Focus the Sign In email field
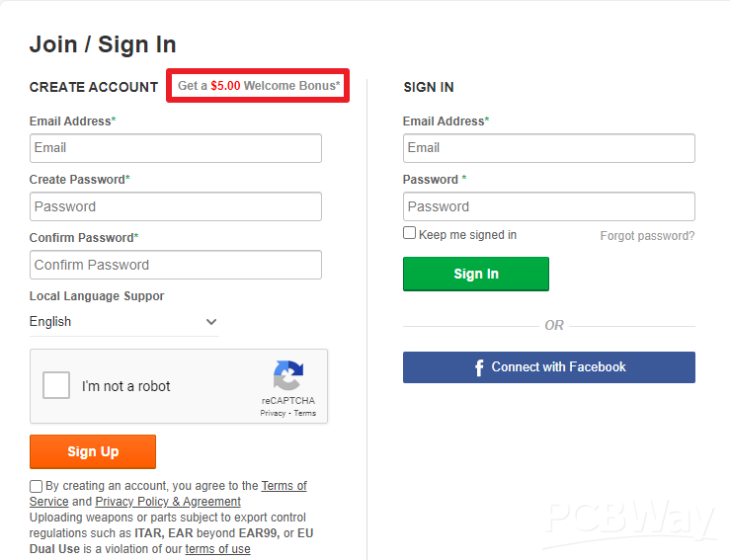Image resolution: width=730 pixels, height=560 pixels. pyautogui.click(x=548, y=148)
